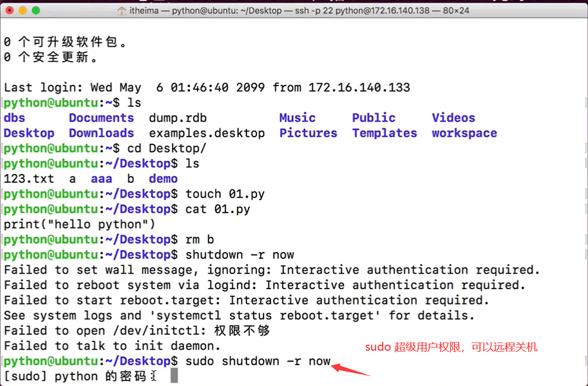The height and width of the screenshot is (386, 588).
Task: Select the Templates folder entry
Action: [x=384, y=133]
